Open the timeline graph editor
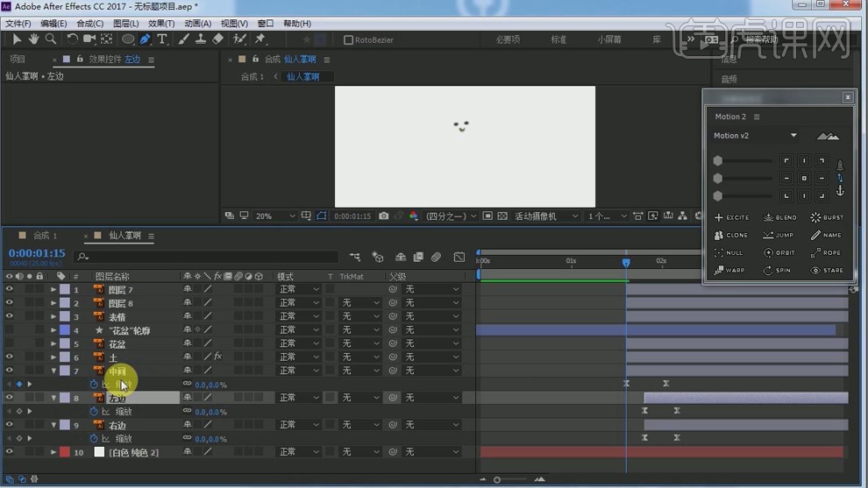This screenshot has width=868, height=488. [459, 257]
